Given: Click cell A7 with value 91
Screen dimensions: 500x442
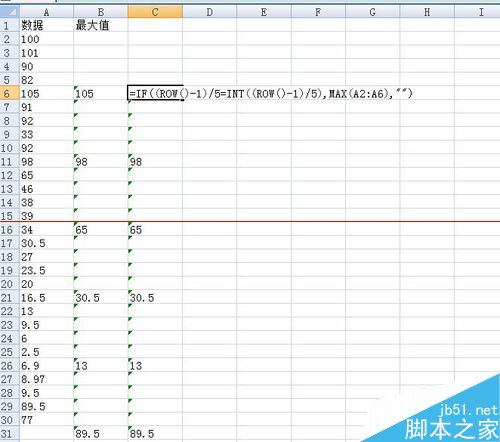Looking at the screenshot, I should 47,107.
